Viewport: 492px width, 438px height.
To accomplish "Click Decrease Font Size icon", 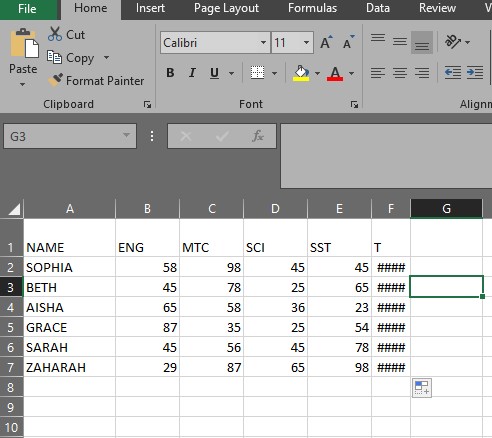I will point(348,42).
